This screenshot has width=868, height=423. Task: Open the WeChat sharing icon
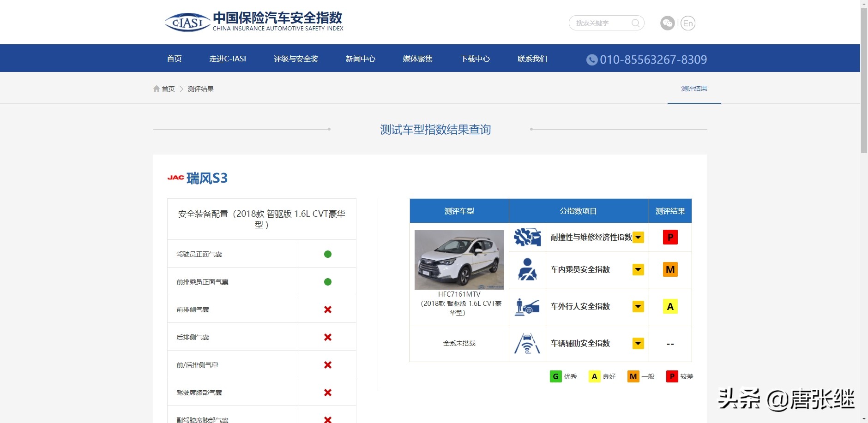click(x=668, y=23)
